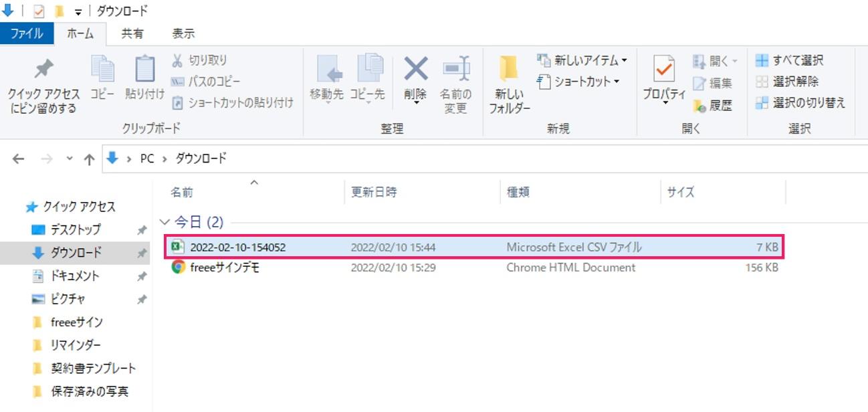Screen dimensions: 868x412
Task: Collapse the Today (今日) group
Action: [x=164, y=221]
